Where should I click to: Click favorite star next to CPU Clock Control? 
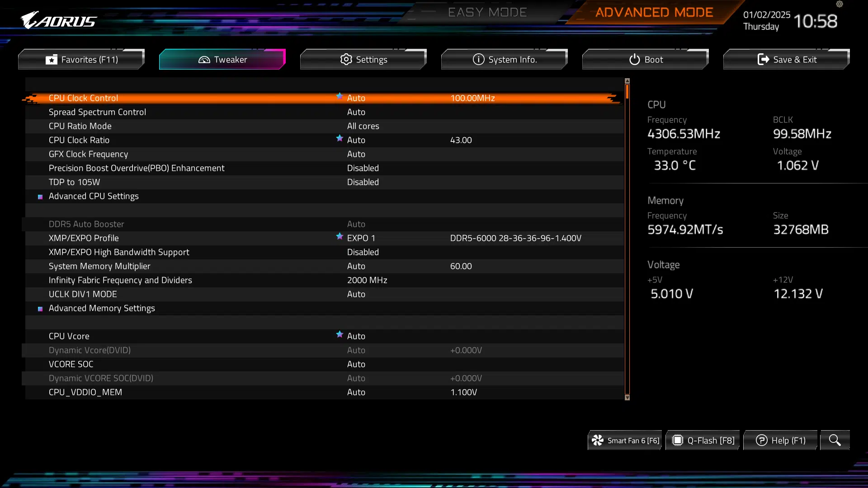pyautogui.click(x=340, y=96)
